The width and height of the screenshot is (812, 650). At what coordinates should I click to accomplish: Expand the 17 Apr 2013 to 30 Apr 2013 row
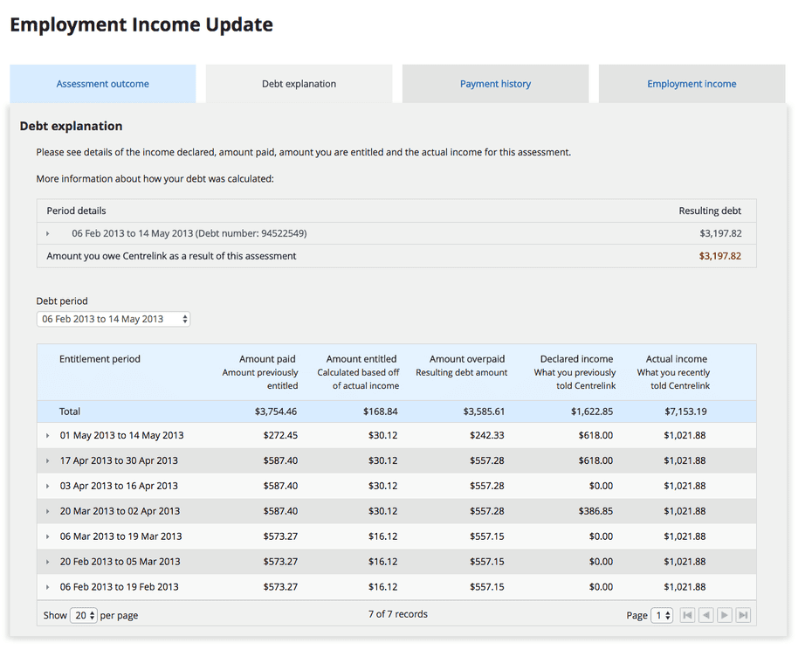(48, 461)
